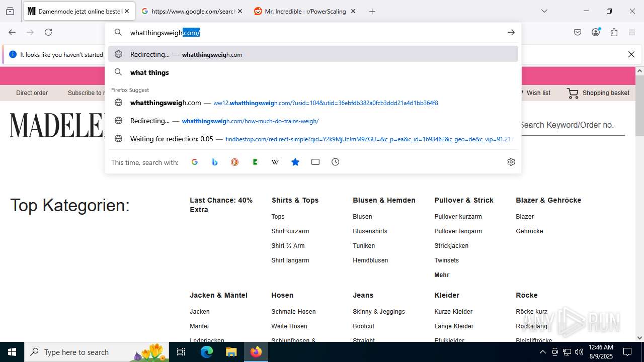Open Gehröcke link
Screen dimensions: 644x362
pos(529,231)
